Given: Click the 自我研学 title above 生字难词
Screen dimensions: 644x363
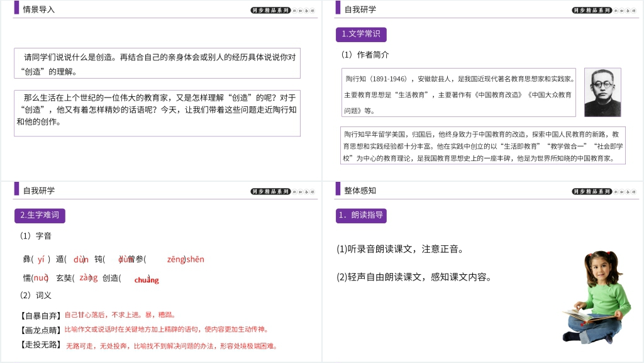Looking at the screenshot, I should pyautogui.click(x=38, y=191).
